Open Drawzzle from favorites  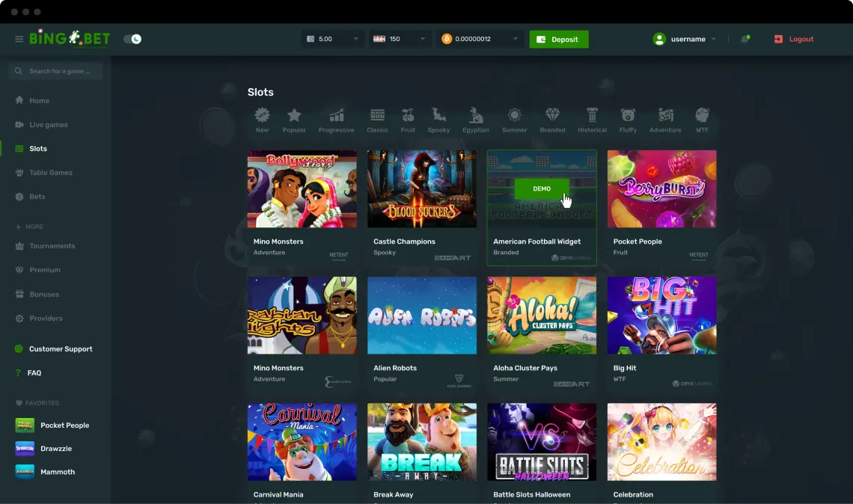point(43,449)
